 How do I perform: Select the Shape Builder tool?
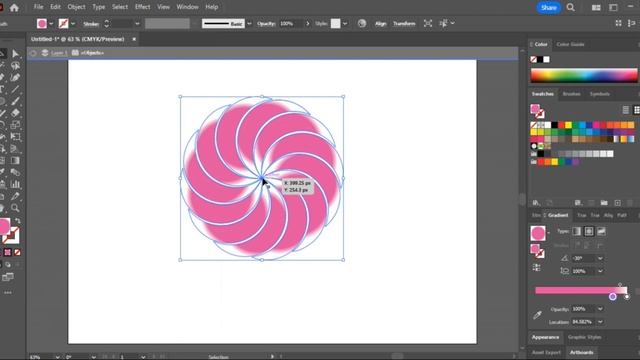coord(2,149)
